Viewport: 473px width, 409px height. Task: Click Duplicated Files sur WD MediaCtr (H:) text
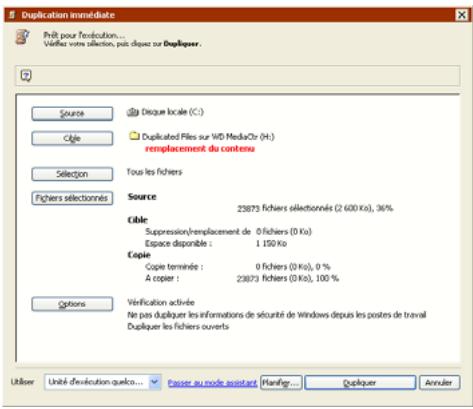208,137
